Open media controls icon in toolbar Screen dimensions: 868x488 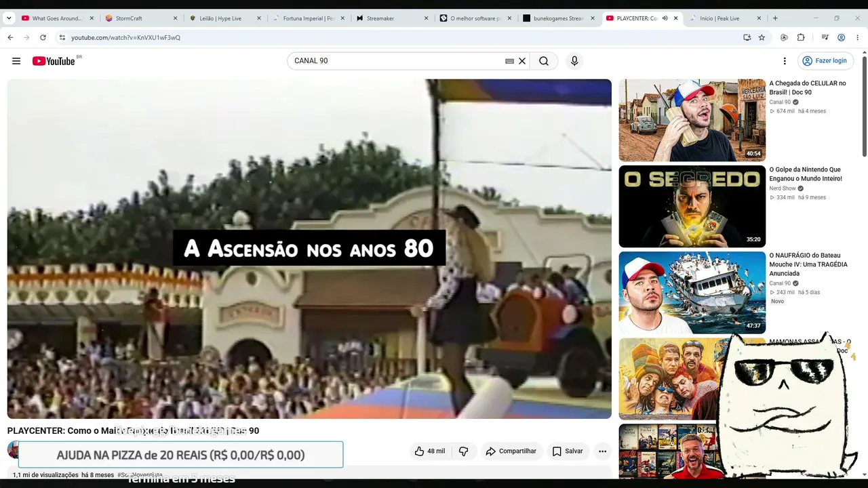tap(825, 37)
